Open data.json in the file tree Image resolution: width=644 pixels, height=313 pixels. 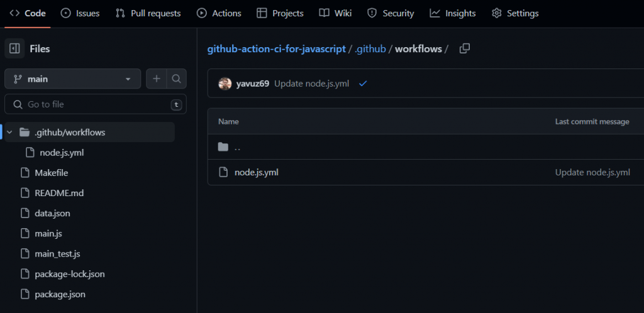pyautogui.click(x=52, y=213)
